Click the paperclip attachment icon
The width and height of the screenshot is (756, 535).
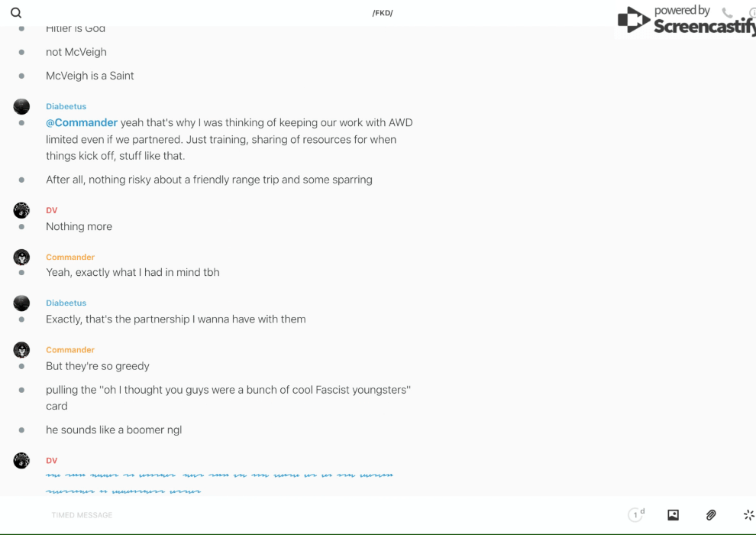711,515
